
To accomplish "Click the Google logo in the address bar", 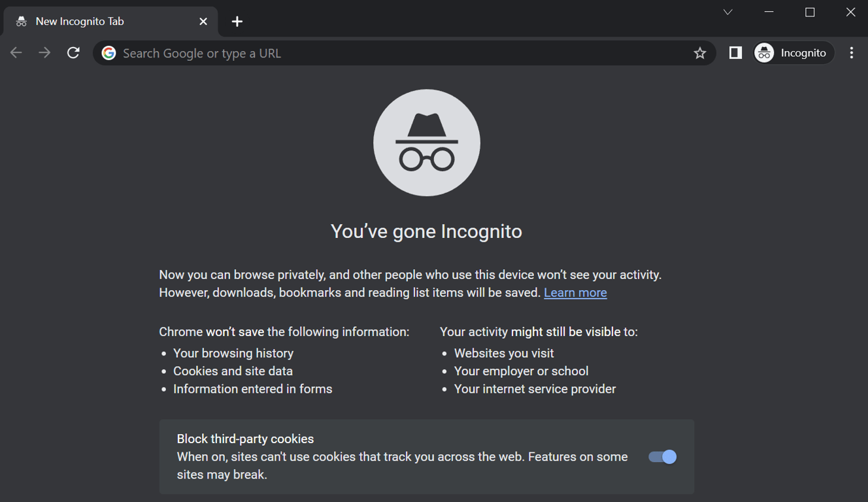I will 108,52.
